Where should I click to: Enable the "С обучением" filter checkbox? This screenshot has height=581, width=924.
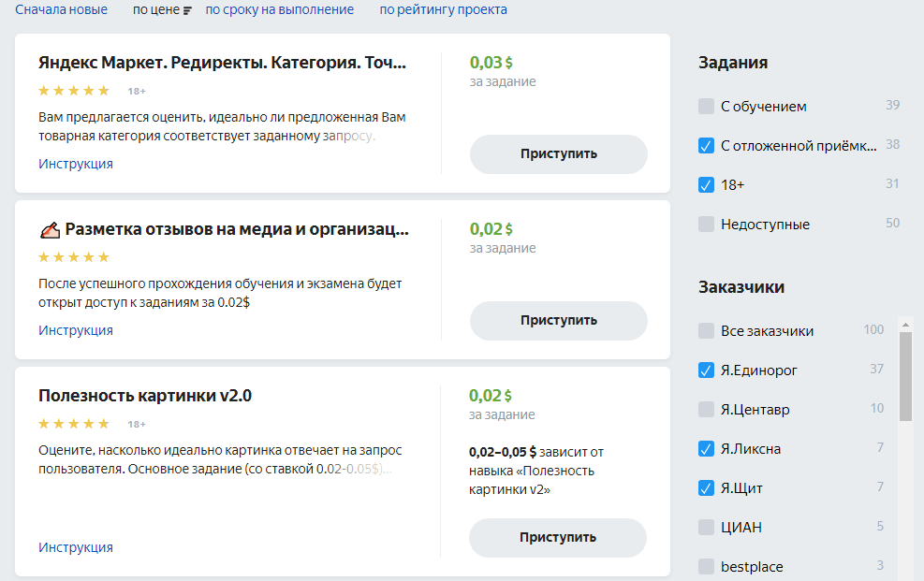pyautogui.click(x=705, y=106)
